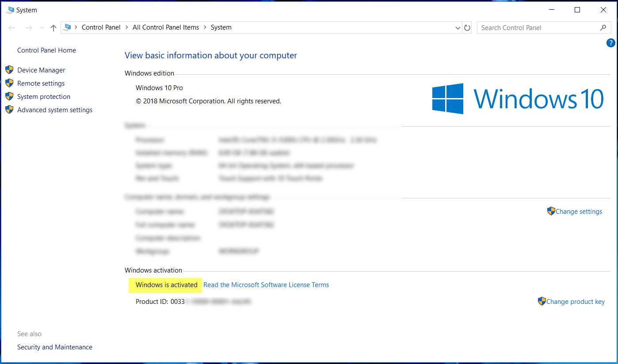Open address bar history dropdown

[x=458, y=28]
